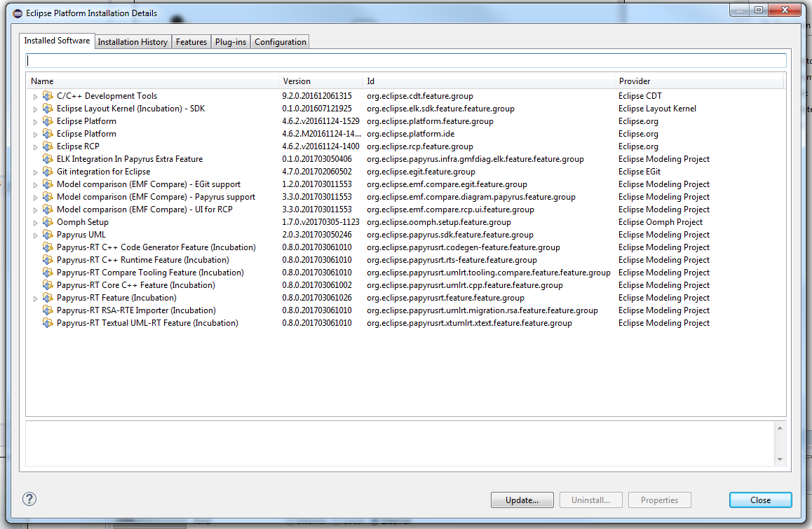Open the Configuration tab
The width and height of the screenshot is (812, 529).
[x=280, y=42]
